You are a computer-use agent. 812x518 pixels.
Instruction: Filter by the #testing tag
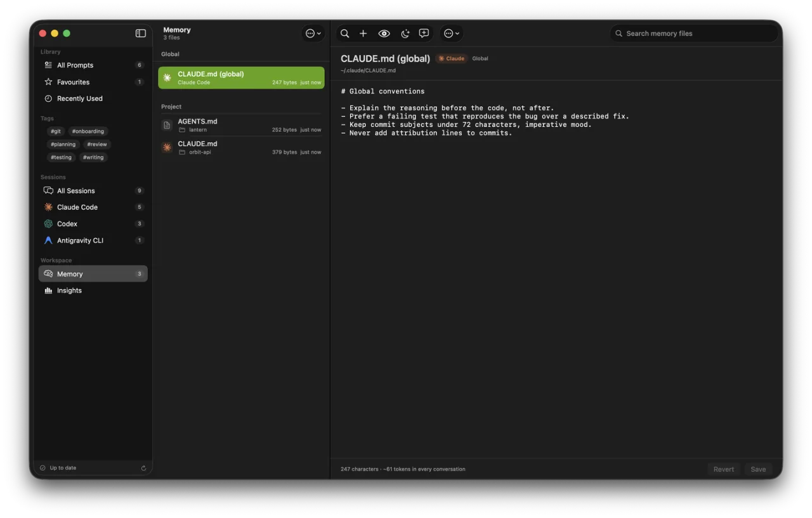pos(62,157)
